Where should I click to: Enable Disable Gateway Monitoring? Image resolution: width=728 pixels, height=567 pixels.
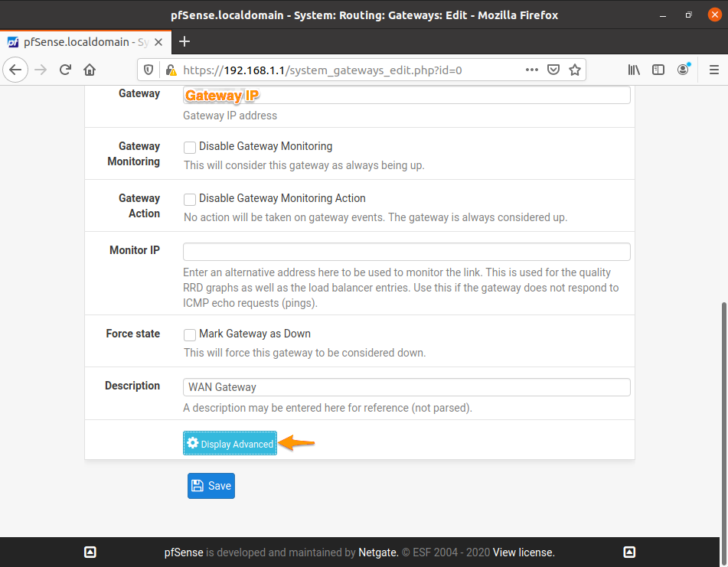[x=189, y=147]
